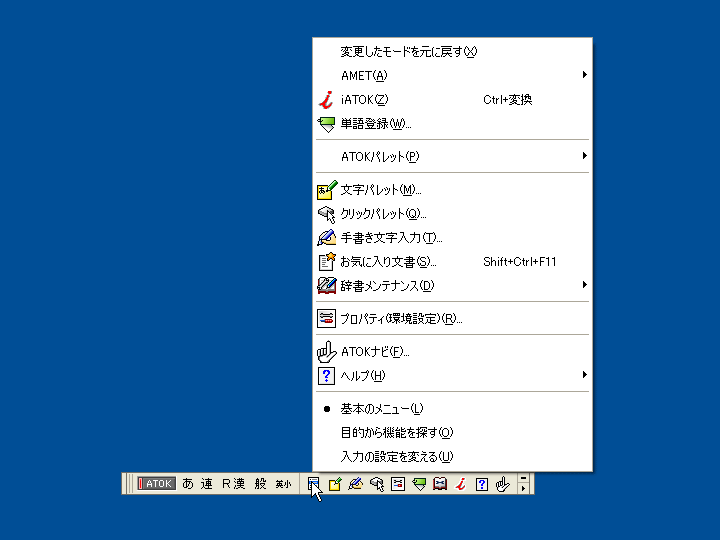Image resolution: width=720 pixels, height=540 pixels.
Task: Click the red iATOK toolbar icon
Action: click(x=461, y=484)
